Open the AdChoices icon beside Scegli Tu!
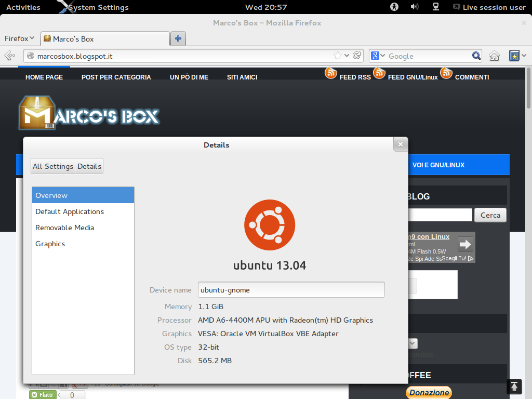The image size is (532, 399). pos(471,259)
